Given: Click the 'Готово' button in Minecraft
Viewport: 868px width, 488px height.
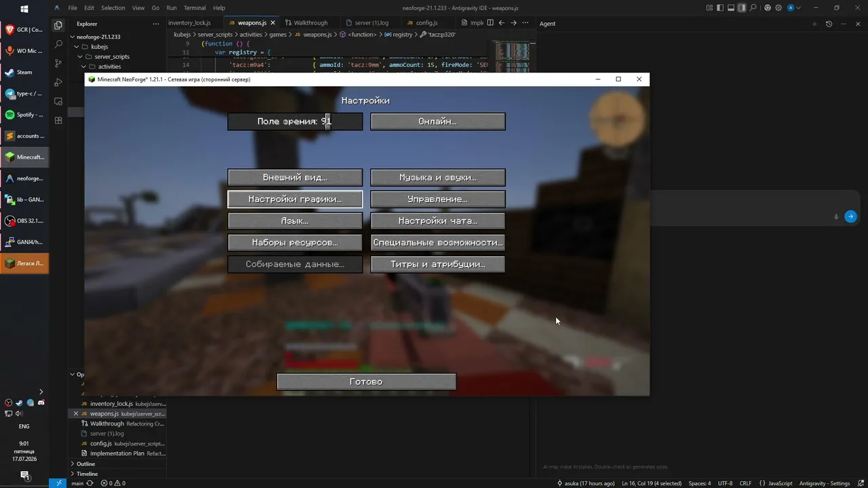Looking at the screenshot, I should tap(366, 382).
